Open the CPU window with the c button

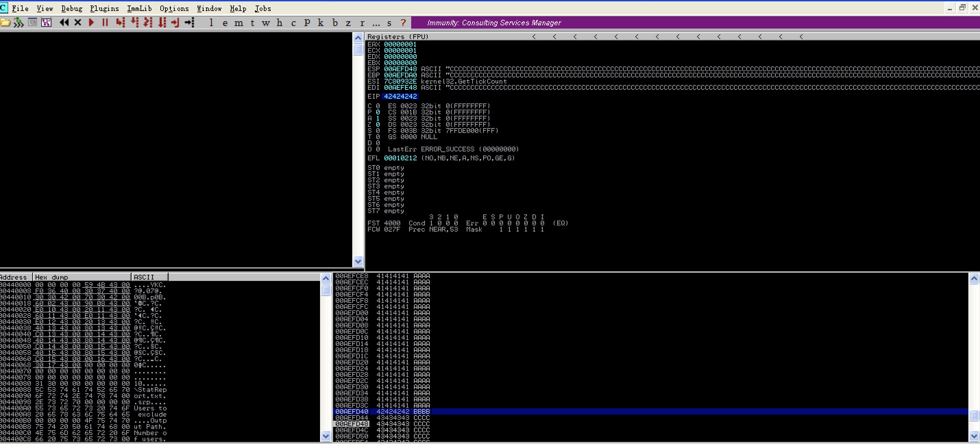(293, 23)
